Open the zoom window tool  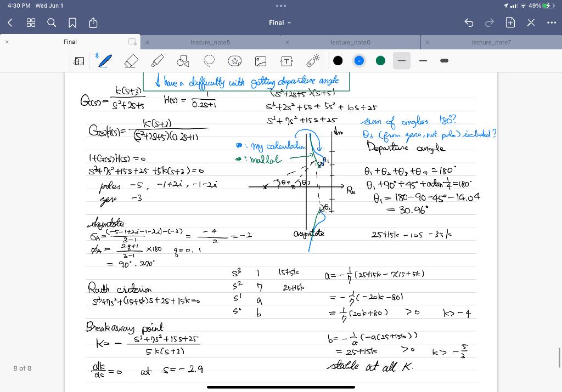coord(79,61)
